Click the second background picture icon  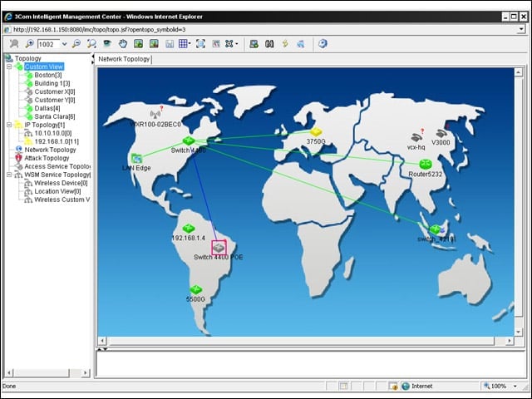coord(154,44)
